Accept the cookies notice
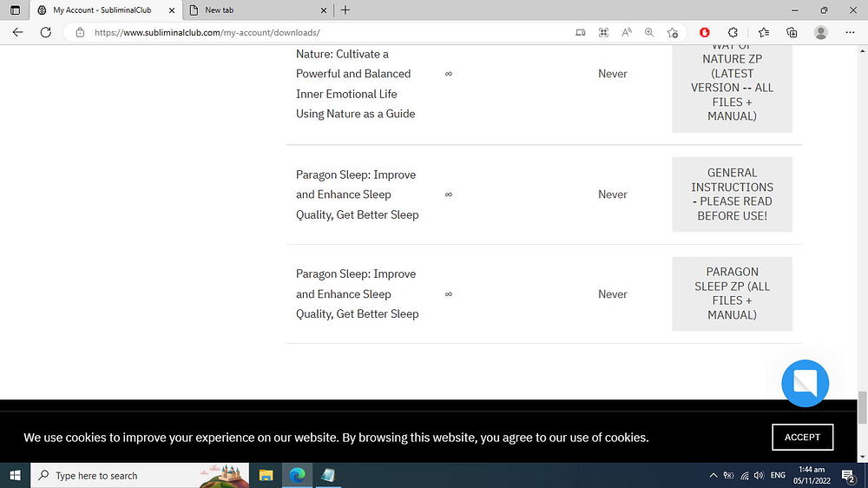This screenshot has width=868, height=488. pos(802,437)
